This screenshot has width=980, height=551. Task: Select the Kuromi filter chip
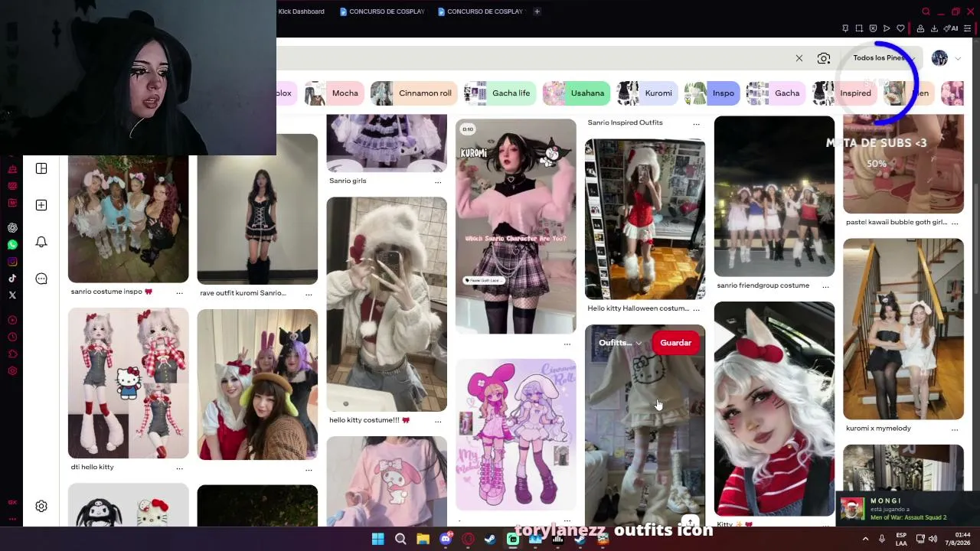point(648,93)
